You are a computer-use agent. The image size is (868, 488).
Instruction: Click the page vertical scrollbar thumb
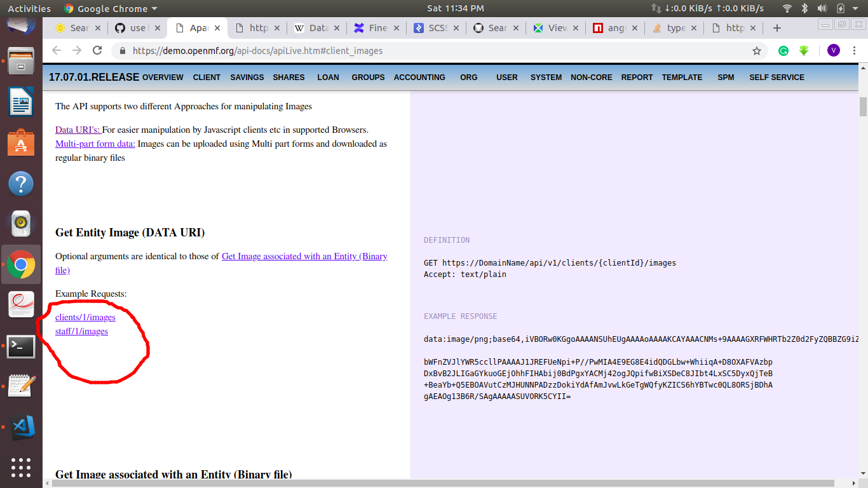click(863, 107)
